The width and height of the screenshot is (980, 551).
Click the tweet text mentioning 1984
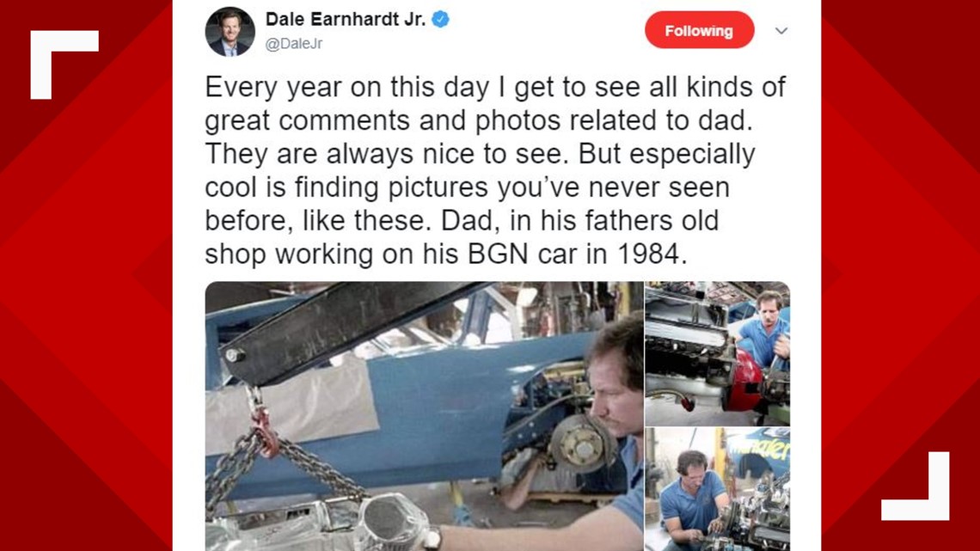[x=446, y=254]
